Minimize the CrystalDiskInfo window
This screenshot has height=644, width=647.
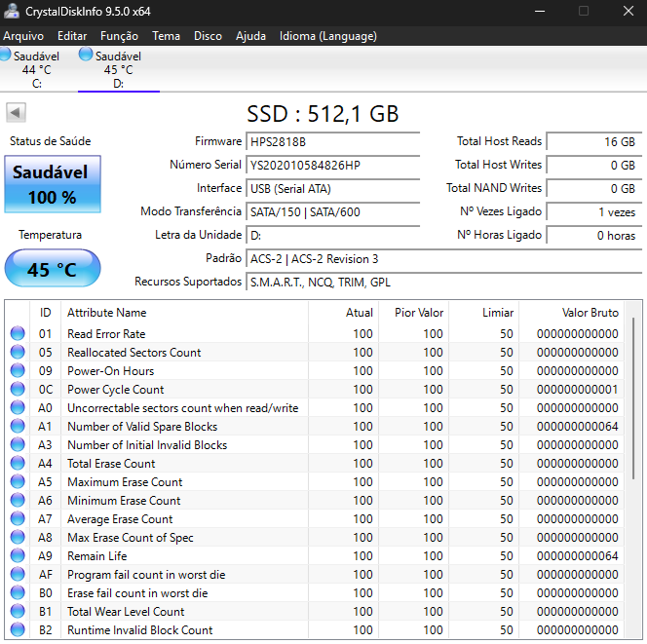(540, 11)
